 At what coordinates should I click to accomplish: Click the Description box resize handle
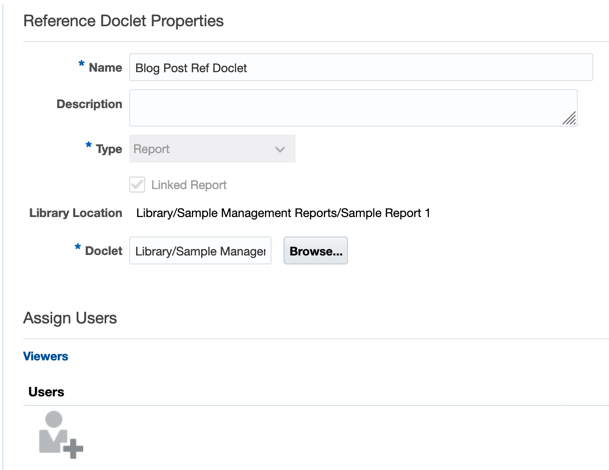tap(568, 118)
